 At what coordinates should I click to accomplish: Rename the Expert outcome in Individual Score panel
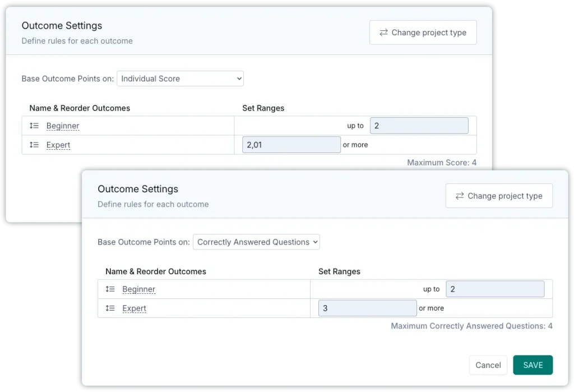pyautogui.click(x=58, y=145)
